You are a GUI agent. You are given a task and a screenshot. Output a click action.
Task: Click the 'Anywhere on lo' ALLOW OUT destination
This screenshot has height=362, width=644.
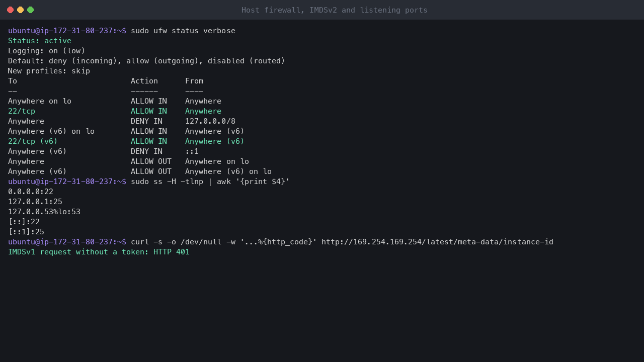217,161
